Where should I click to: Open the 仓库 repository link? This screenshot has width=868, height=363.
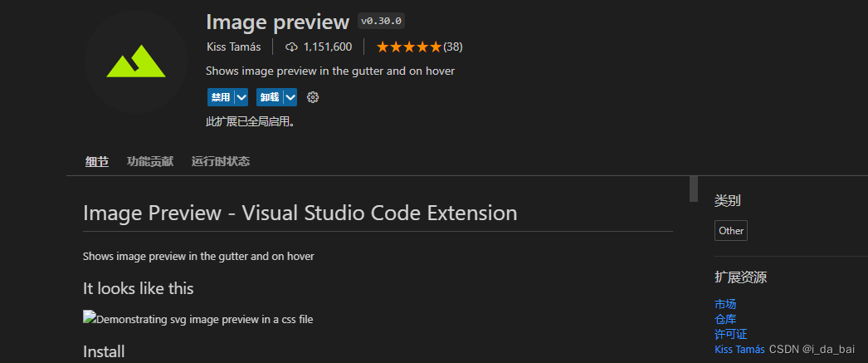point(725,319)
